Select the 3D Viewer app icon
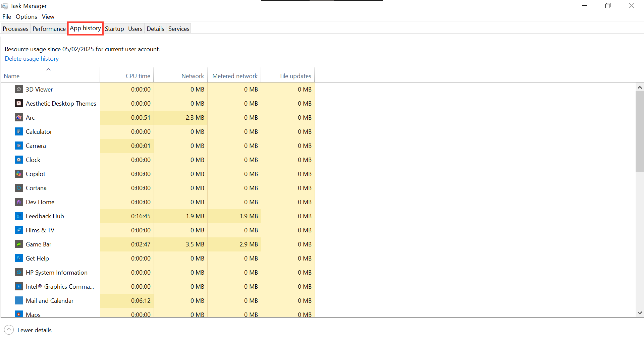The image size is (644, 342). (x=19, y=89)
